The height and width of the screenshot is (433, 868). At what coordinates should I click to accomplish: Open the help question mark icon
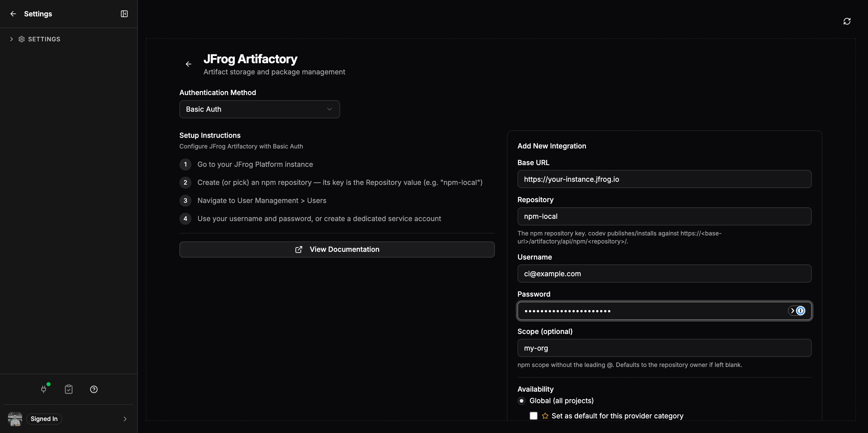coord(94,389)
